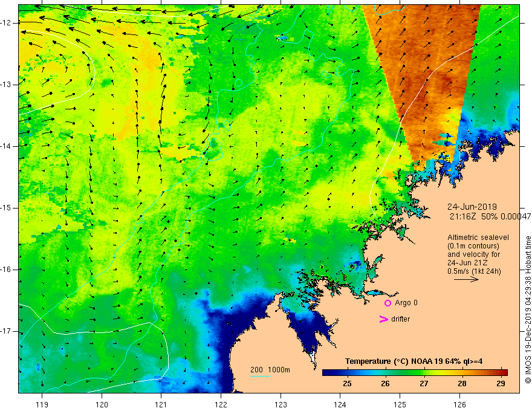Screen dimensions: 532x411
Task: Click the IMOS copyright timestamp text
Action: (x=528, y=309)
